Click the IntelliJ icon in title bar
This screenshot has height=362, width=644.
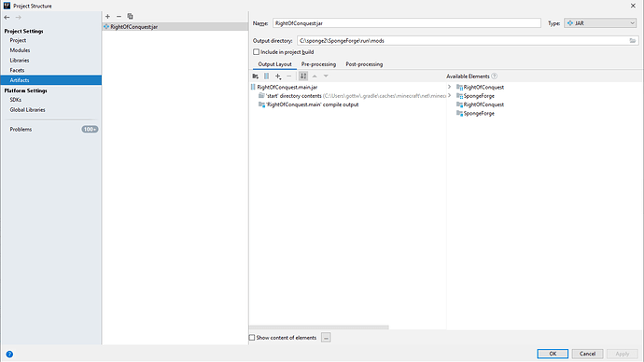tap(7, 6)
